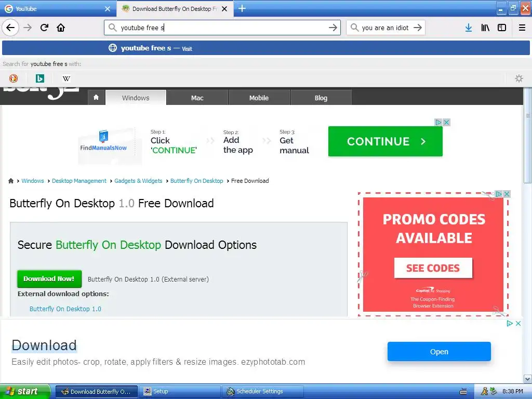Search with Wikipedia icon
This screenshot has width=532, height=399.
(66, 78)
